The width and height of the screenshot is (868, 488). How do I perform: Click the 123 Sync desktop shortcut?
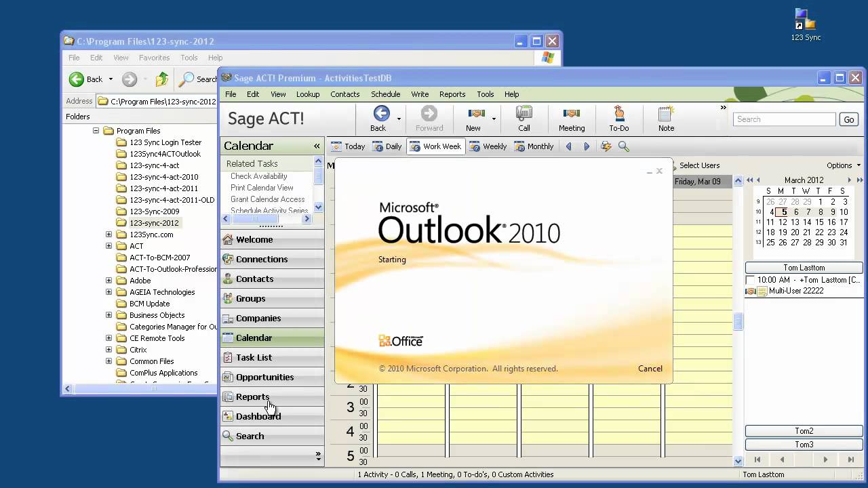(x=806, y=24)
